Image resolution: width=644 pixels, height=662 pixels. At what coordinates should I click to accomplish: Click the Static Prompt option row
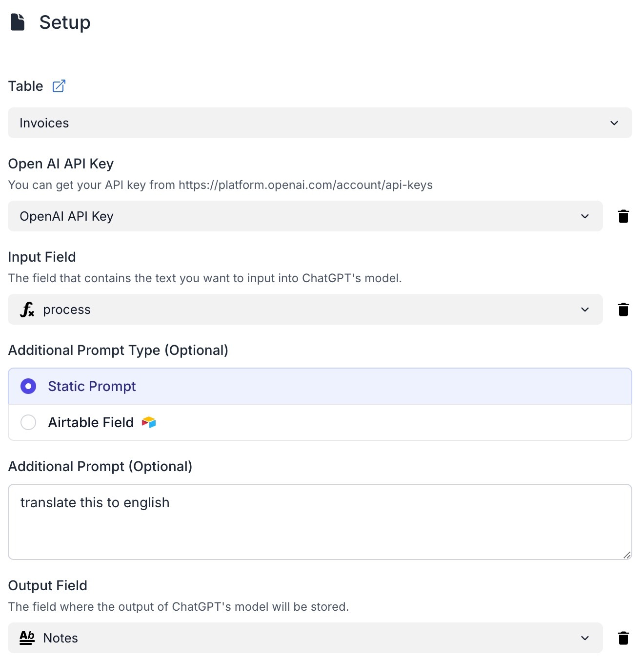point(320,386)
